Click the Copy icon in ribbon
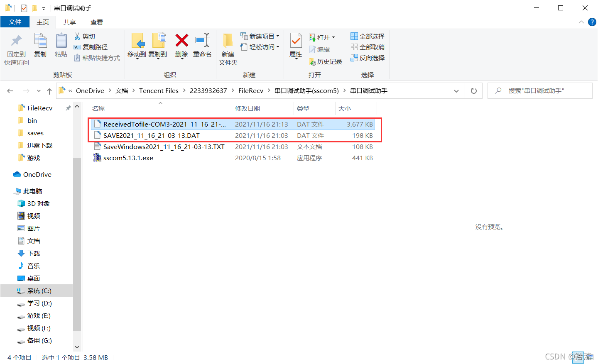Image resolution: width=598 pixels, height=364 pixels. (40, 41)
